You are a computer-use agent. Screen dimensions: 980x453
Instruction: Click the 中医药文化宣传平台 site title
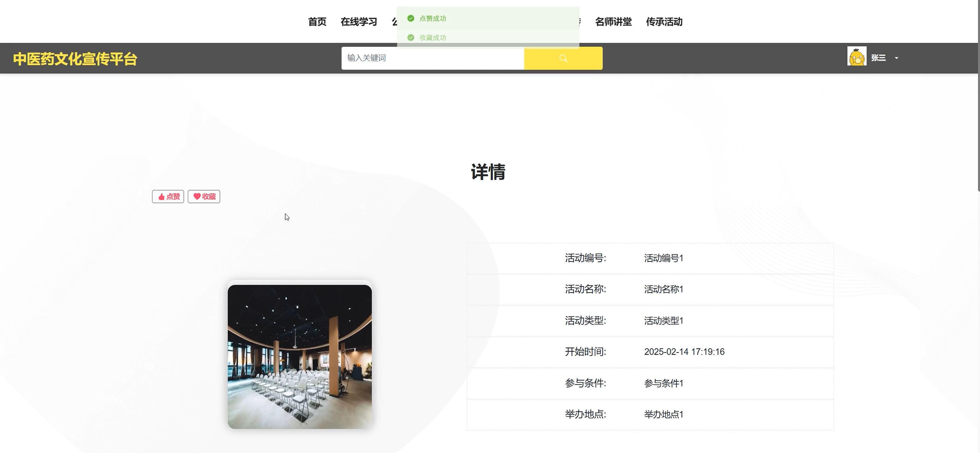(75, 59)
